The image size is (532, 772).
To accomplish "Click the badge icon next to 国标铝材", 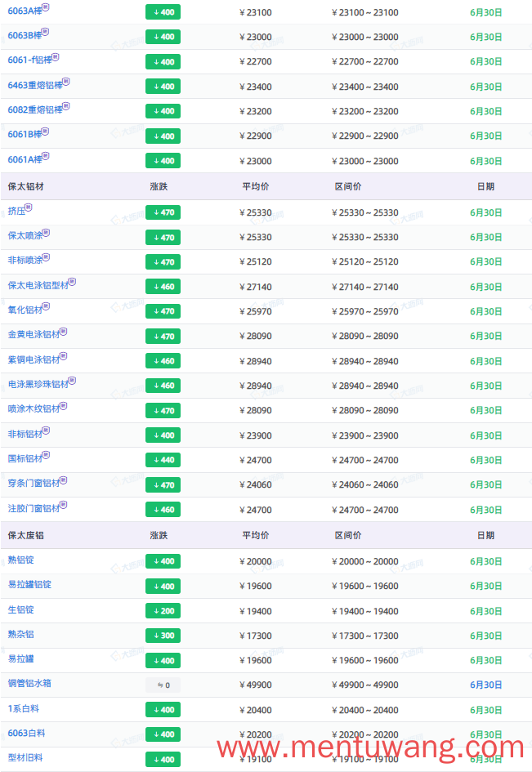I will point(46,455).
